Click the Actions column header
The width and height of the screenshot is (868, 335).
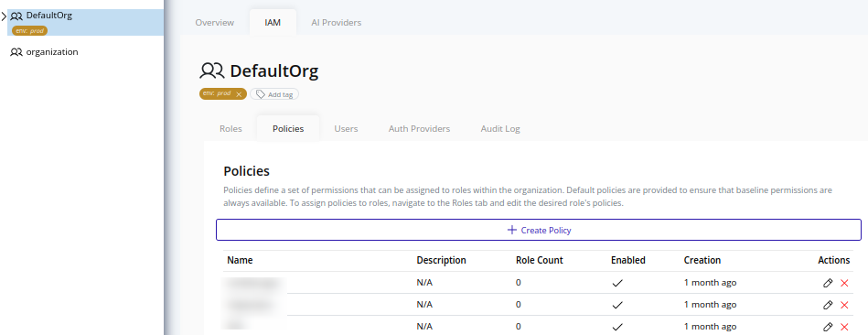coord(833,260)
